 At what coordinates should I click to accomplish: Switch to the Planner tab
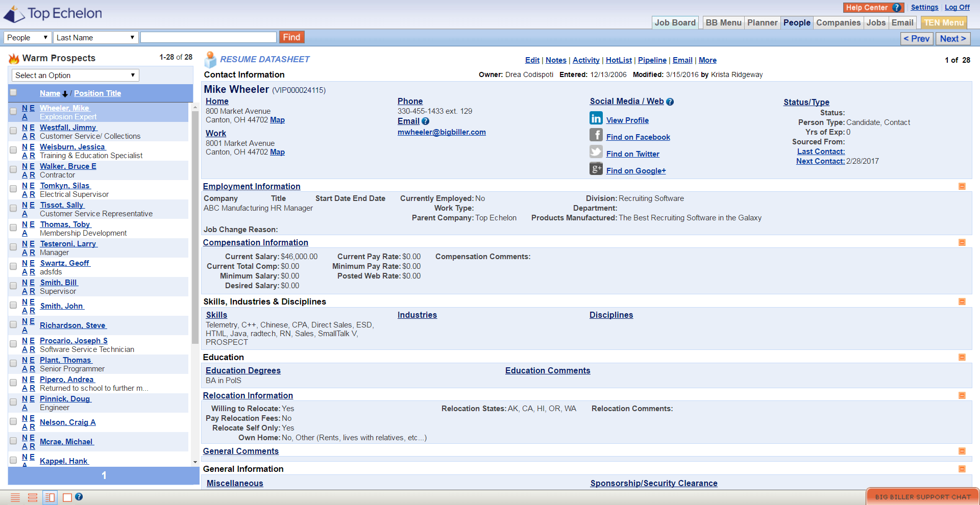point(762,23)
